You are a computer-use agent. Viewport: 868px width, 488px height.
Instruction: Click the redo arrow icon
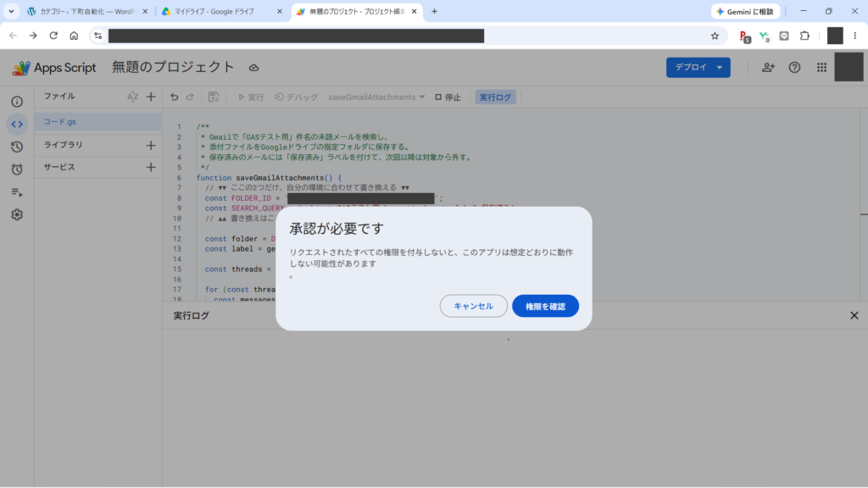pos(190,97)
